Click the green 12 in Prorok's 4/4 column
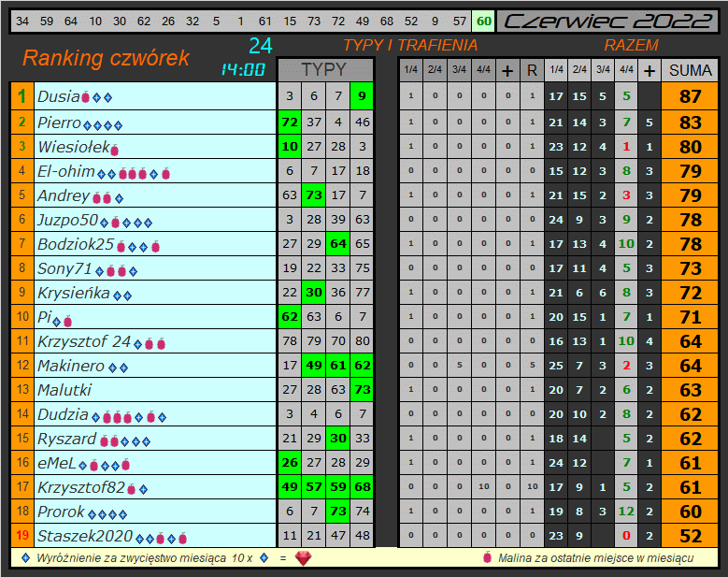The width and height of the screenshot is (728, 577). coord(626,512)
